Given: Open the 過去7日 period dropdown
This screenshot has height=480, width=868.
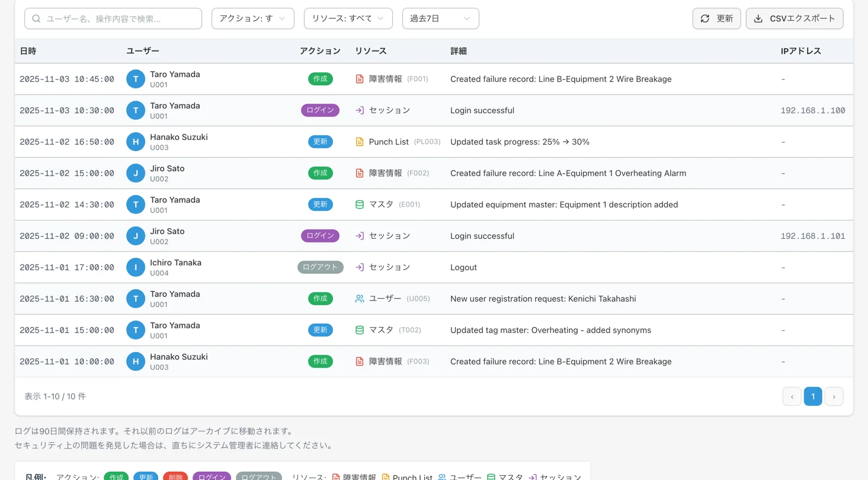Looking at the screenshot, I should [441, 18].
